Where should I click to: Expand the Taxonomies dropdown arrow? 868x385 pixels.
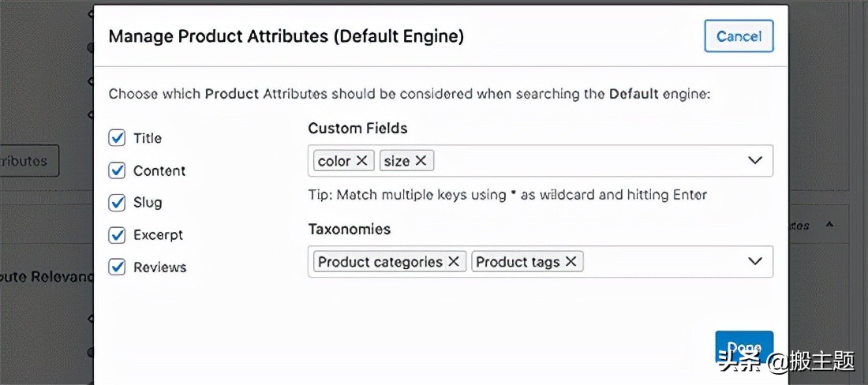coord(755,262)
